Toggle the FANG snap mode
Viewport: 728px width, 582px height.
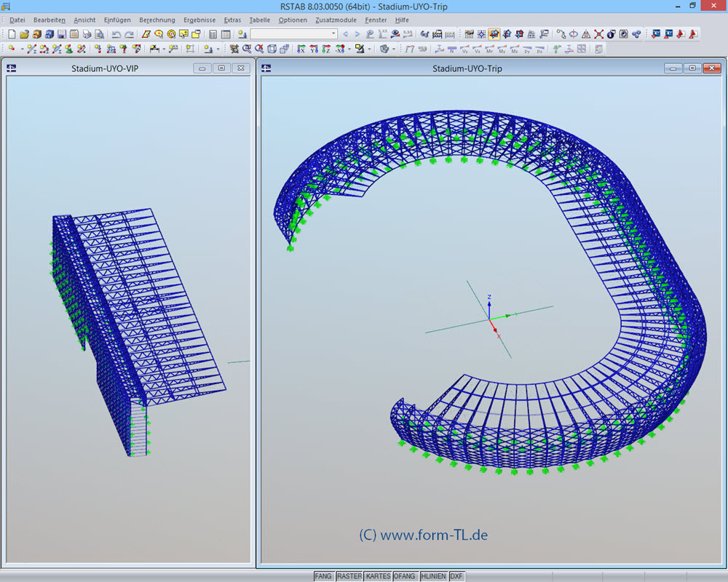pos(323,575)
